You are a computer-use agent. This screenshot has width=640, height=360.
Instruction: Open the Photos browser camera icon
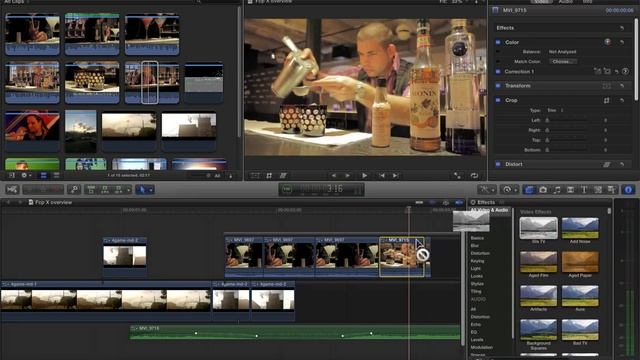pyautogui.click(x=543, y=189)
